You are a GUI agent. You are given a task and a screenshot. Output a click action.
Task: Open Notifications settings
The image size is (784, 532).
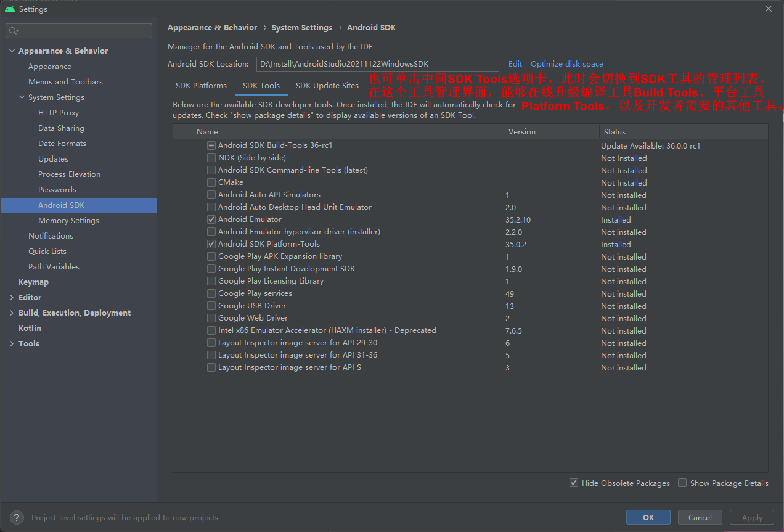tap(51, 236)
